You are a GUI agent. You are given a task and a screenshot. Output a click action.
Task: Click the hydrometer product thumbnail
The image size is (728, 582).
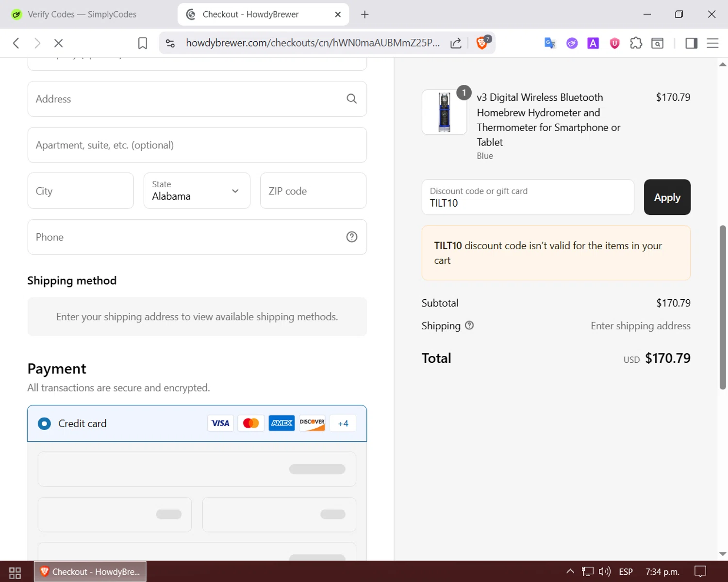(x=444, y=112)
